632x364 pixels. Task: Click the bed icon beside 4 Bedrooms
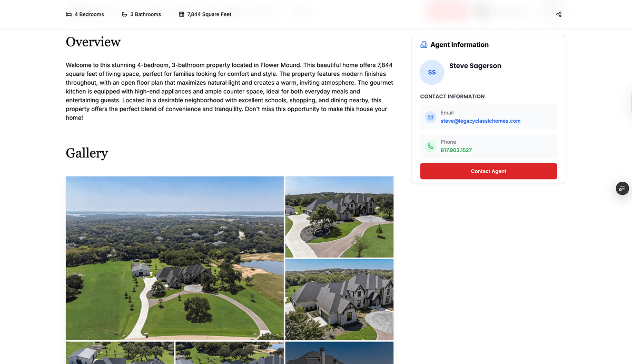(68, 14)
